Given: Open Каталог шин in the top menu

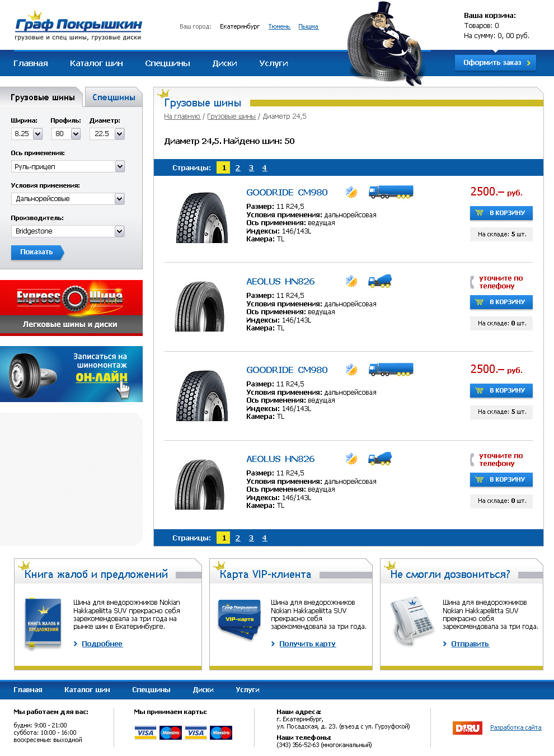Looking at the screenshot, I should [96, 63].
